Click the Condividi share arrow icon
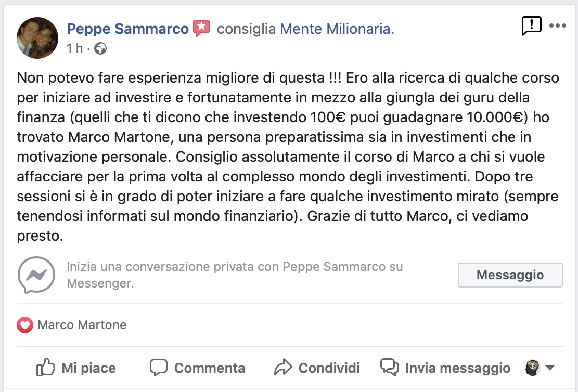Image resolution: width=578 pixels, height=392 pixels. pos(282,368)
